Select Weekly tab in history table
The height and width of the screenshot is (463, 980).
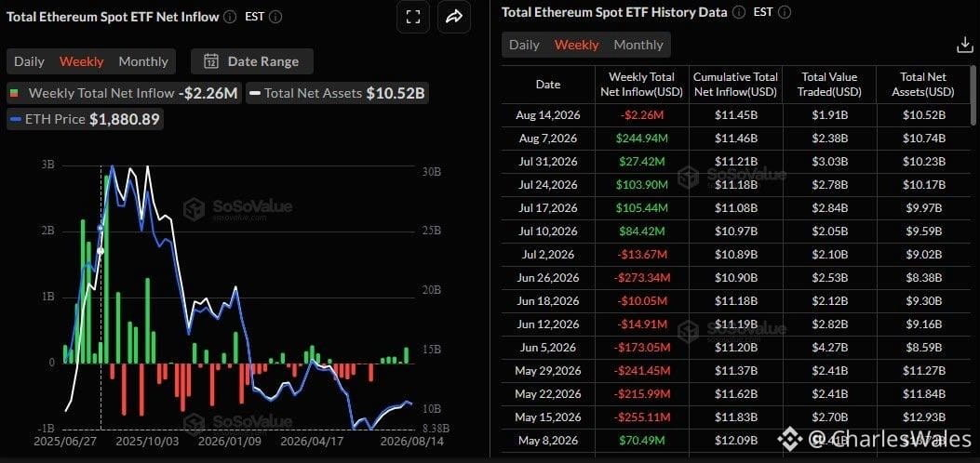point(576,45)
